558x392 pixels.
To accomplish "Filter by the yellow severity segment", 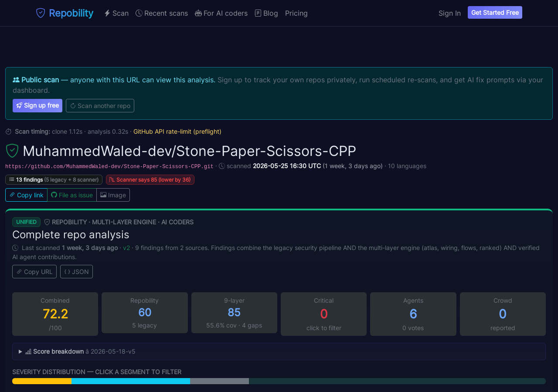I will coord(42,381).
